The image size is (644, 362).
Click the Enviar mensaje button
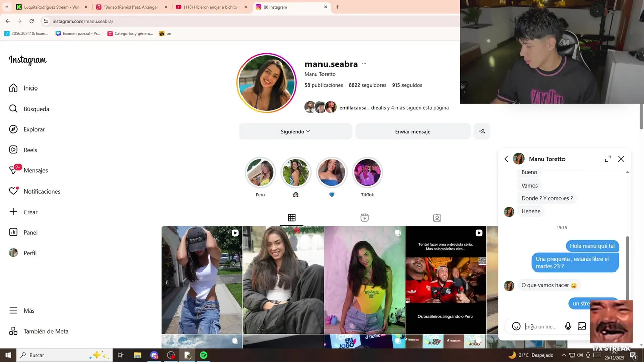[413, 131]
